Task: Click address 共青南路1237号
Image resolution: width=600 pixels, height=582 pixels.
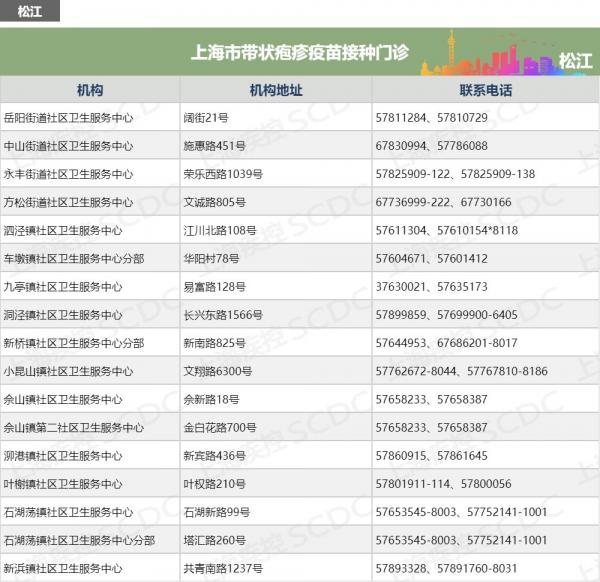Action: click(223, 569)
